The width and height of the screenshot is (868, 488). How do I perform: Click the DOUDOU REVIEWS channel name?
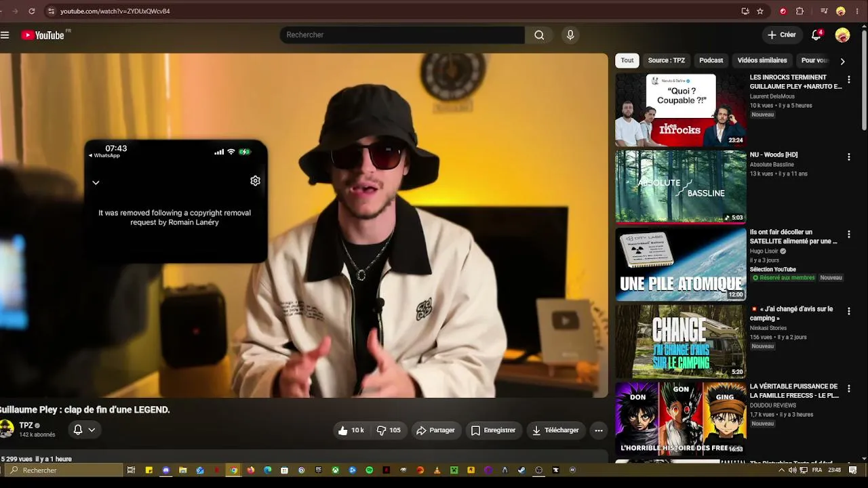tap(774, 405)
